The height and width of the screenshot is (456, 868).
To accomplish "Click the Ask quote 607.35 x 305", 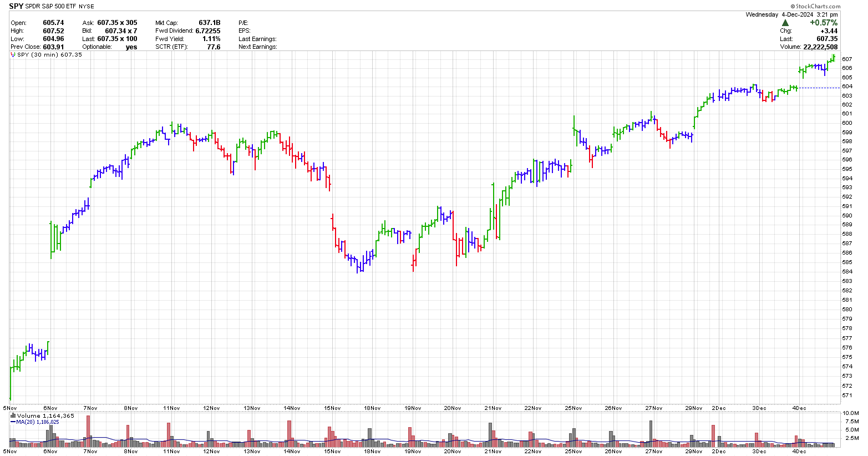I will [x=117, y=23].
